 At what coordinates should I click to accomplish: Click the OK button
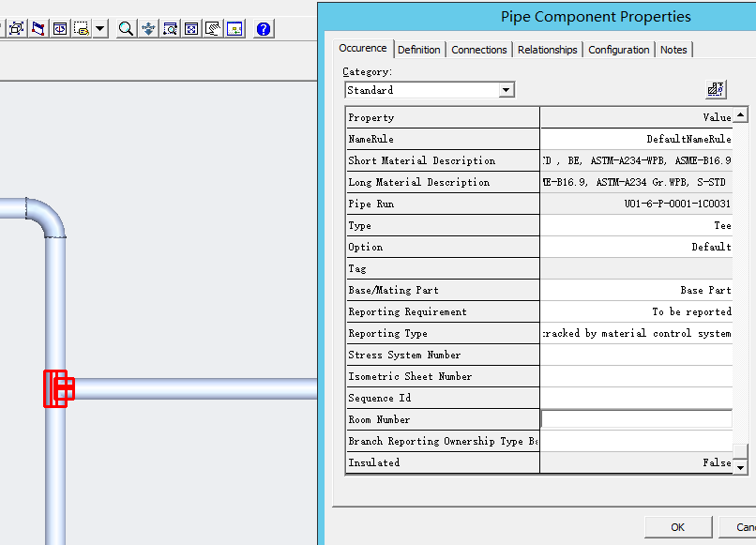pos(678,527)
